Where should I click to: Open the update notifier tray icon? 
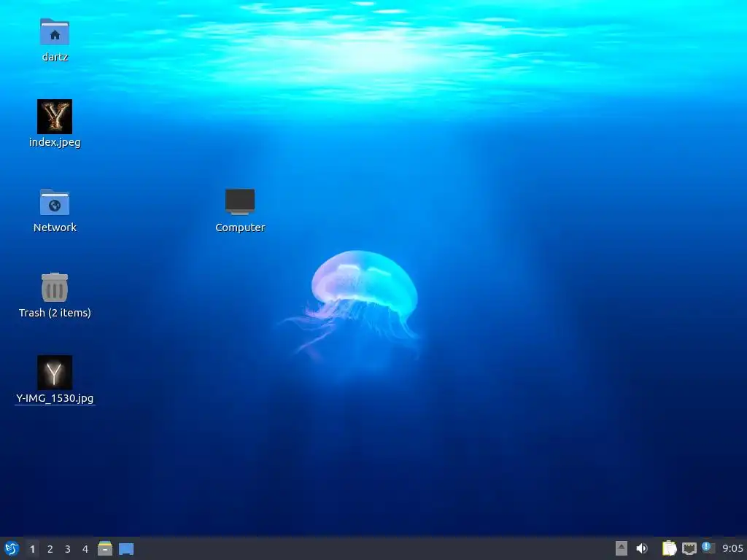(x=708, y=548)
